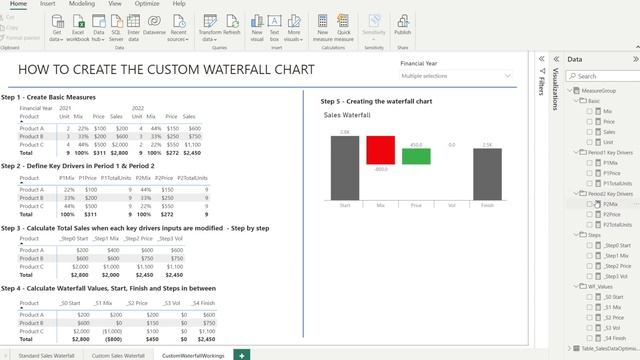Collapse the Period1 Key Drivers folder
Viewport: 640px width, 360px height.
click(x=576, y=152)
